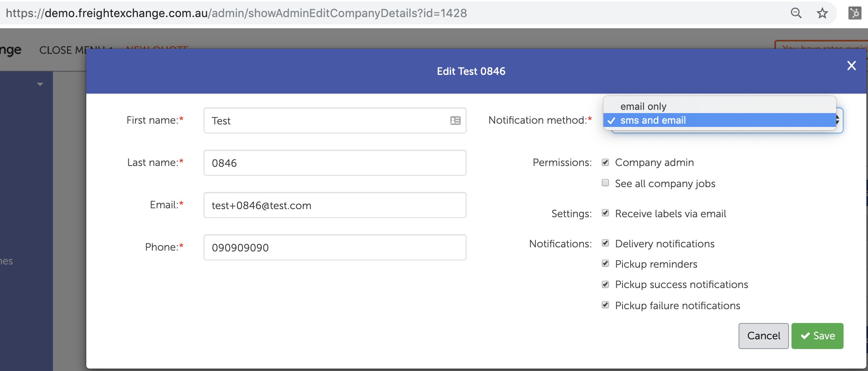Click into the Last name field
868x371 pixels.
click(335, 163)
